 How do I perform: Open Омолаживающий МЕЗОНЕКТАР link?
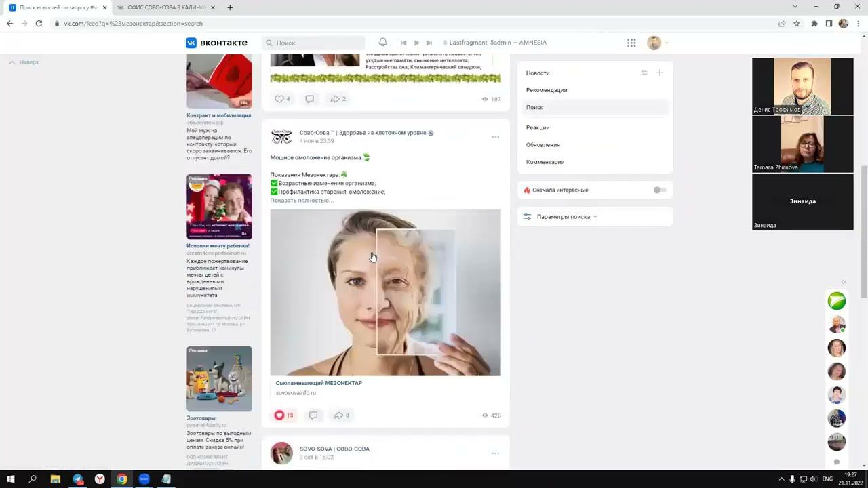tap(319, 383)
